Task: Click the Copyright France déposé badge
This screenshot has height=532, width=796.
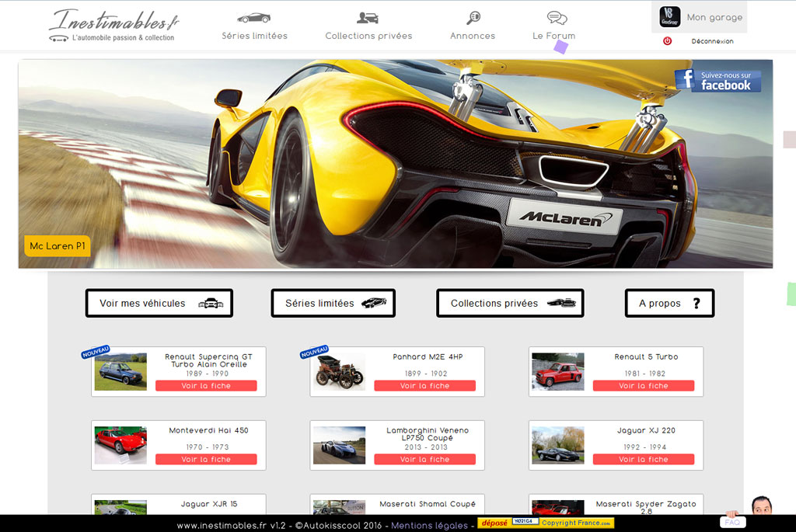Action: click(546, 523)
